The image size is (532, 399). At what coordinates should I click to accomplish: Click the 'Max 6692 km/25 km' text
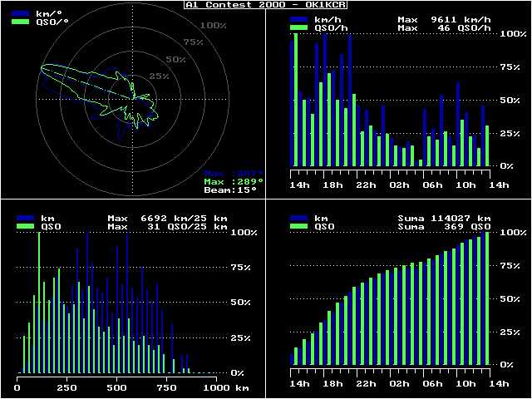167,218
